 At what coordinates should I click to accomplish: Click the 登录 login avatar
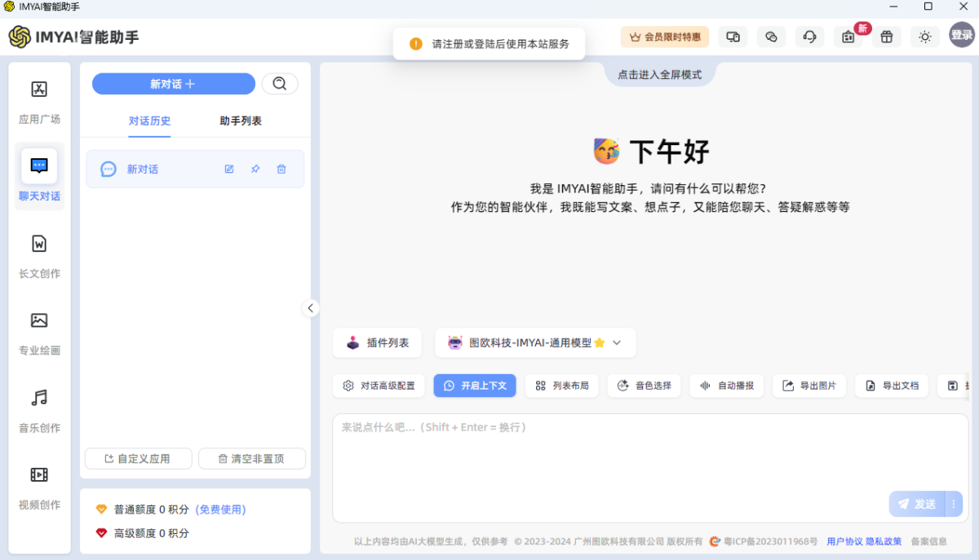tap(962, 35)
